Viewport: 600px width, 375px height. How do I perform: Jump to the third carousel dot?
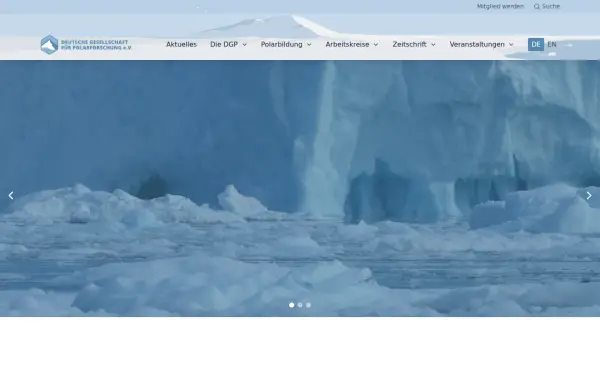pos(308,305)
